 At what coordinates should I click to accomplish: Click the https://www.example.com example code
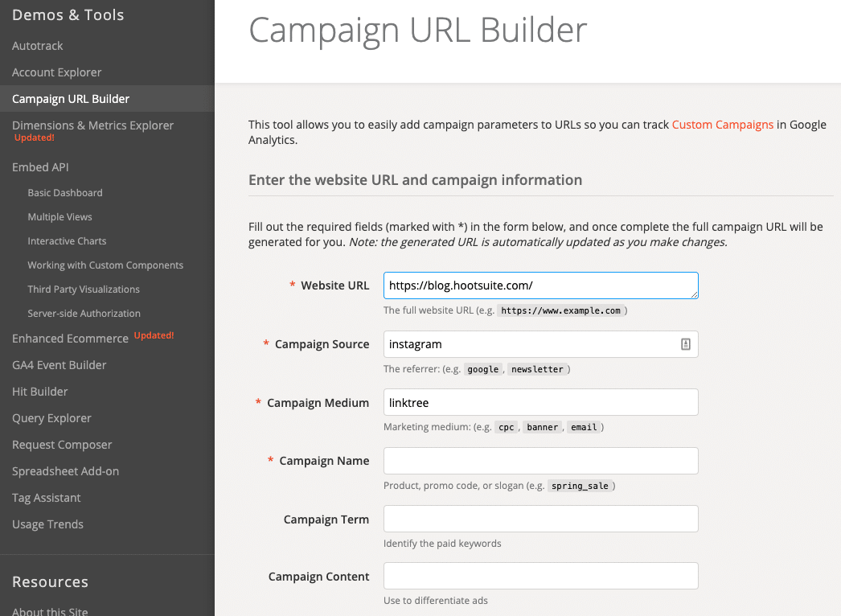(560, 310)
